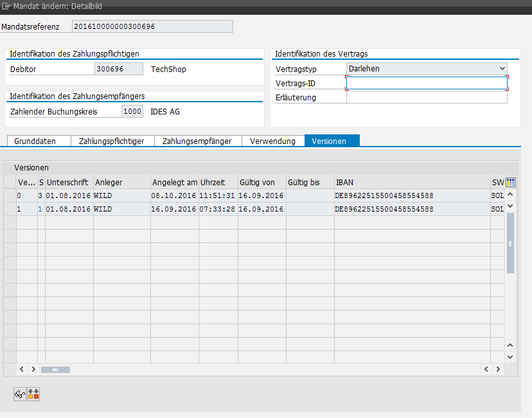The height and width of the screenshot is (418, 532).
Task: Select the row selector for version 1
Action: (x=10, y=209)
